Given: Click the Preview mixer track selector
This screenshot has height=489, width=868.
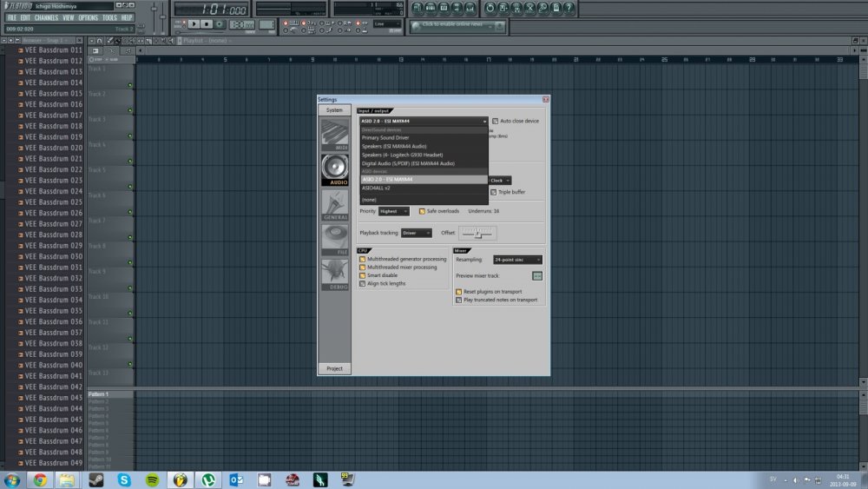Looking at the screenshot, I should [537, 276].
